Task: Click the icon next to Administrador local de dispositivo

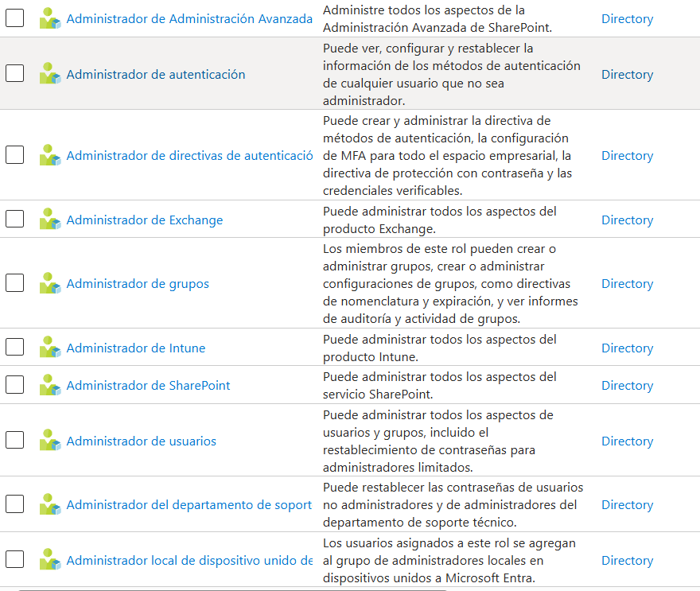Action: [50, 560]
